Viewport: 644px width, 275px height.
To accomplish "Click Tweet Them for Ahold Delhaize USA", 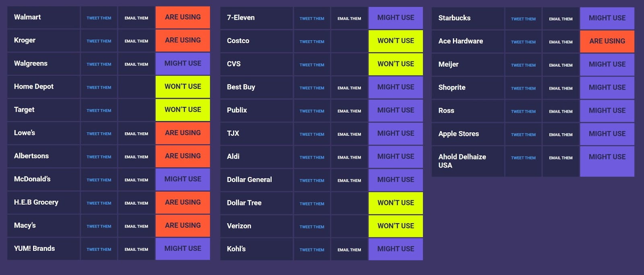I will [x=523, y=158].
